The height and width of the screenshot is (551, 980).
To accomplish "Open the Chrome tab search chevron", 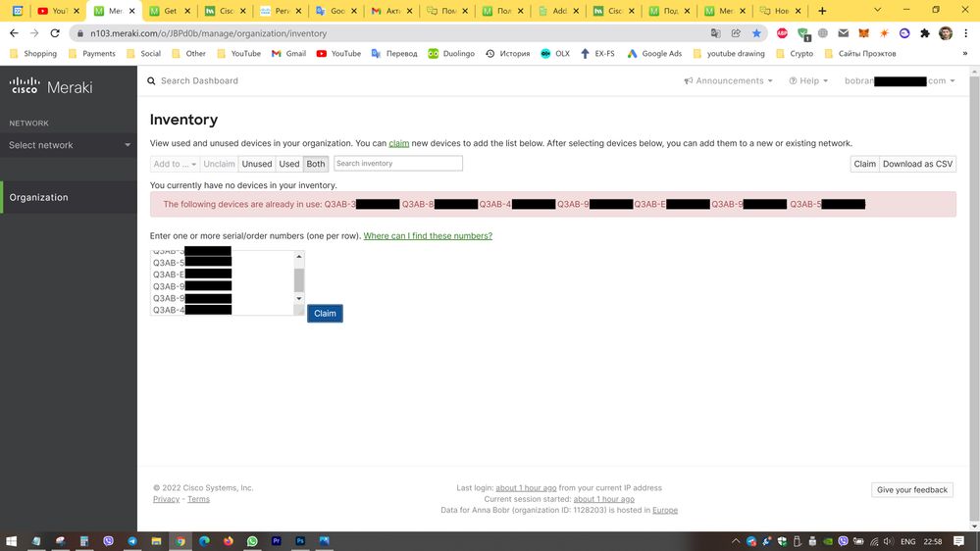I will click(x=878, y=10).
